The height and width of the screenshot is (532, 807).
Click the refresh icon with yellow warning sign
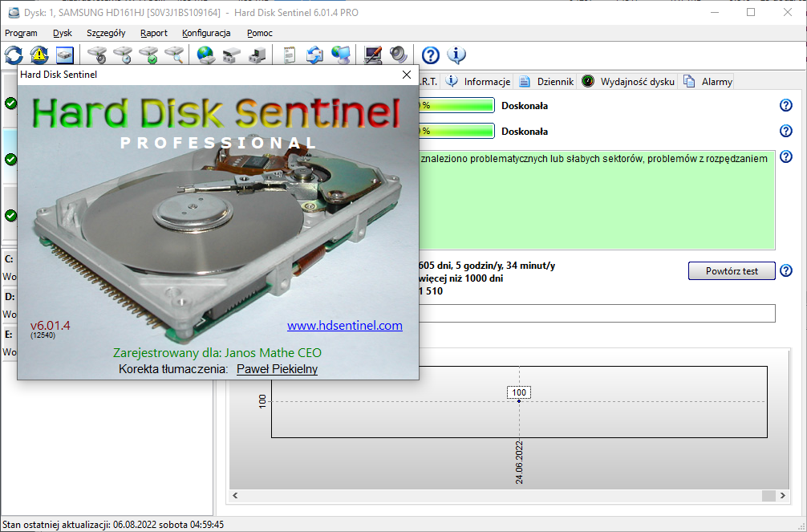pos(39,55)
